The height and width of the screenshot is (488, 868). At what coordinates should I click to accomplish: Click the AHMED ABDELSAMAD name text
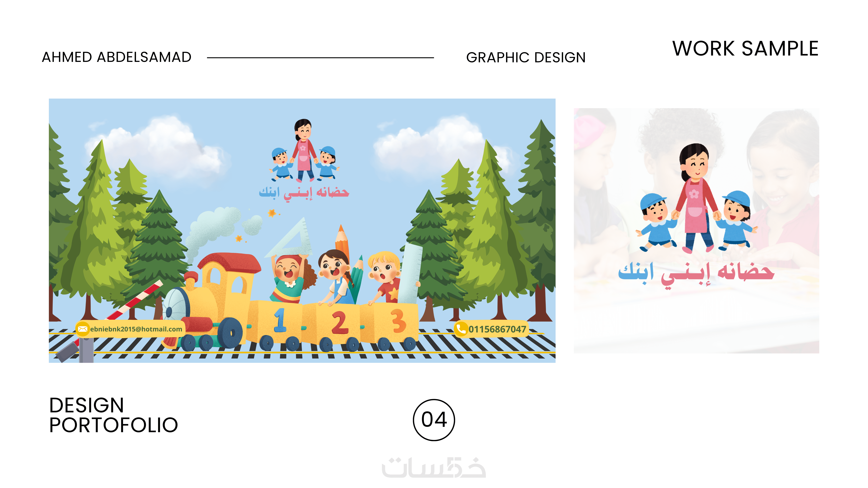click(117, 57)
